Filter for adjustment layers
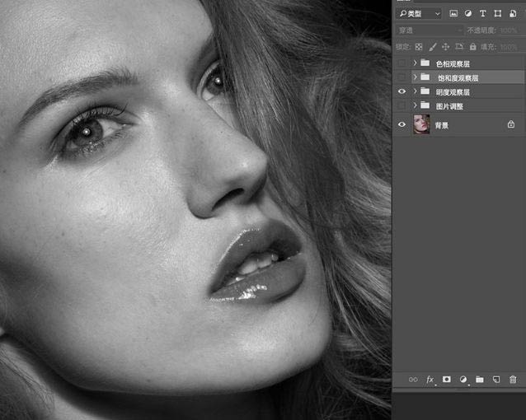The image size is (526, 420). [x=468, y=14]
